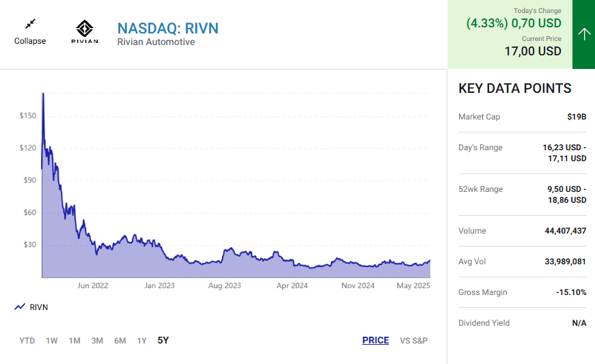Click the Collapse arrows icon

click(x=30, y=24)
